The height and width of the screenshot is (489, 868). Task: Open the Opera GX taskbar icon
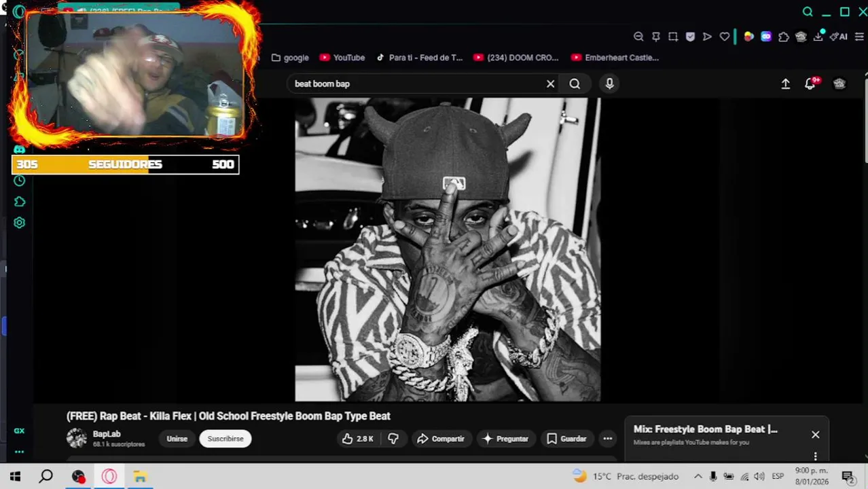click(109, 476)
